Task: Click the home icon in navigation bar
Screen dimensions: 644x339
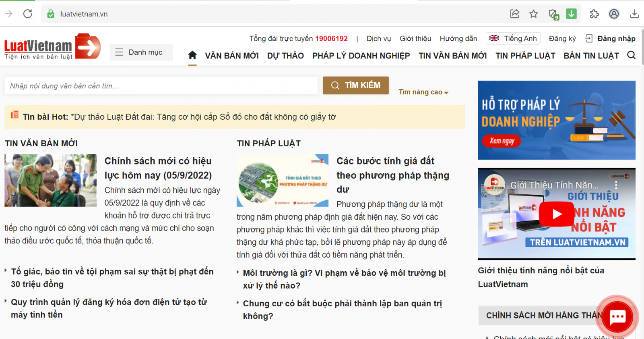Action: point(192,55)
